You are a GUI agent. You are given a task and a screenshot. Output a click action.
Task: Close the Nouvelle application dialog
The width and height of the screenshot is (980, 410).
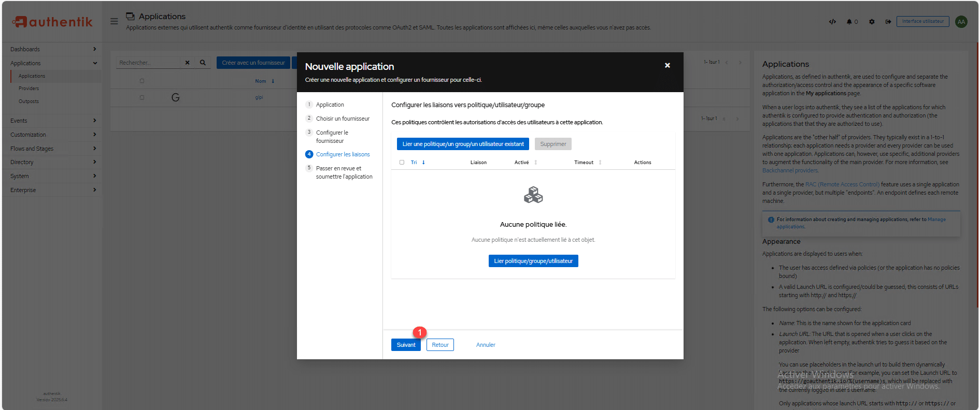(x=667, y=65)
